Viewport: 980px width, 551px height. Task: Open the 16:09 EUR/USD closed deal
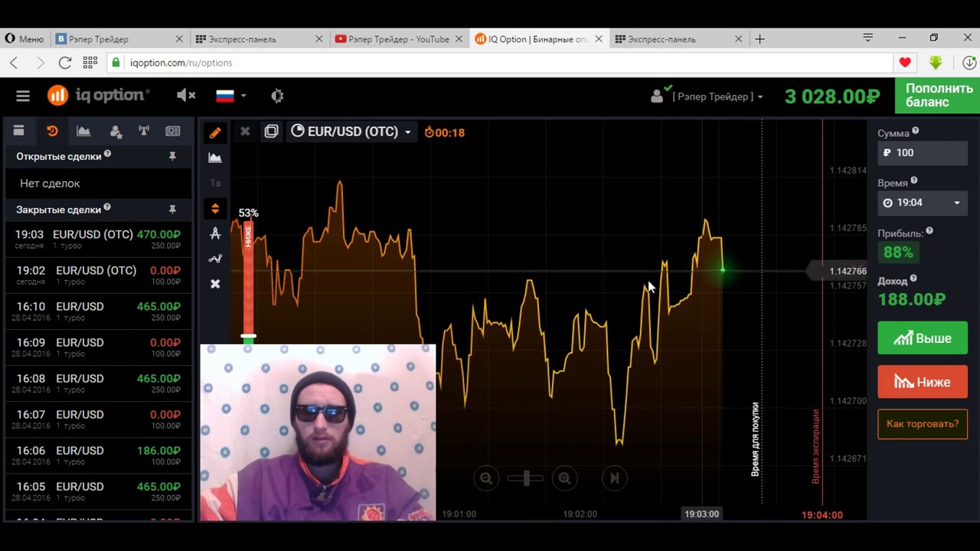pos(98,347)
